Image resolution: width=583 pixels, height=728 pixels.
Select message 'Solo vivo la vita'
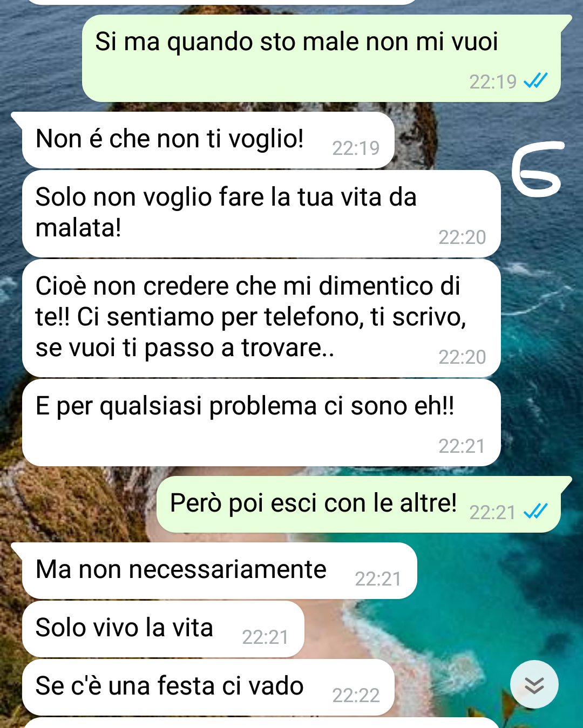[163, 629]
